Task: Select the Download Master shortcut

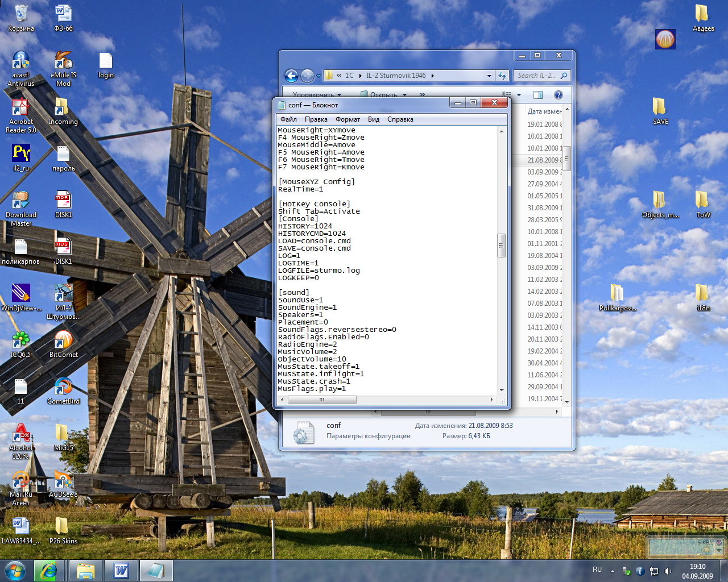Action: (x=21, y=209)
